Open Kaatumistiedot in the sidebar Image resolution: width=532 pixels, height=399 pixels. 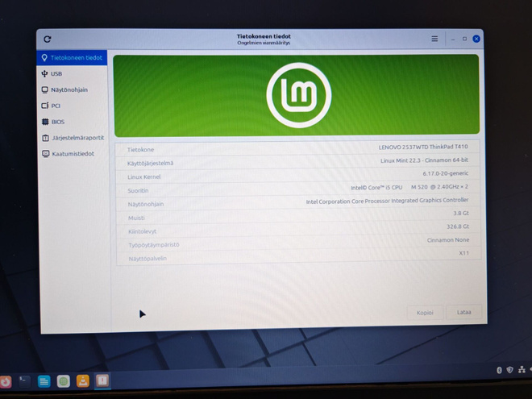74,153
